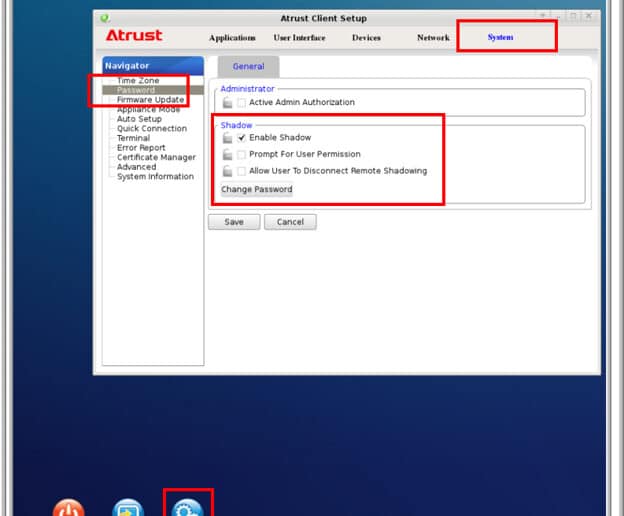Viewport: 624px width, 516px height.
Task: Click the Save button
Action: point(234,222)
